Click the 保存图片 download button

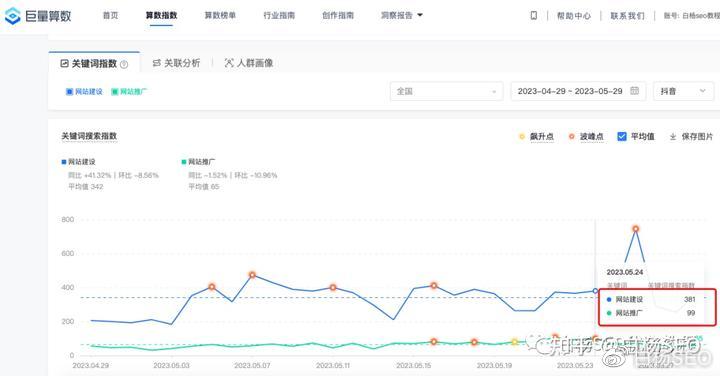691,137
